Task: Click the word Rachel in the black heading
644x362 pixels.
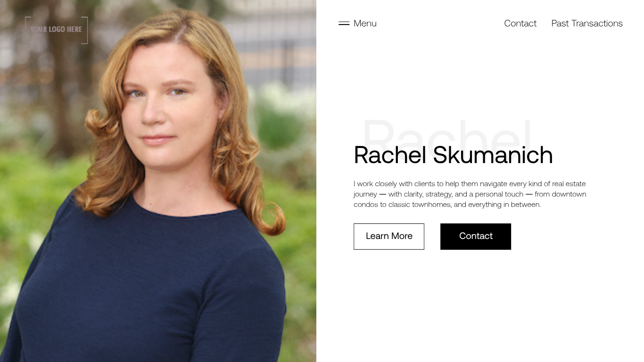Action: pyautogui.click(x=390, y=155)
